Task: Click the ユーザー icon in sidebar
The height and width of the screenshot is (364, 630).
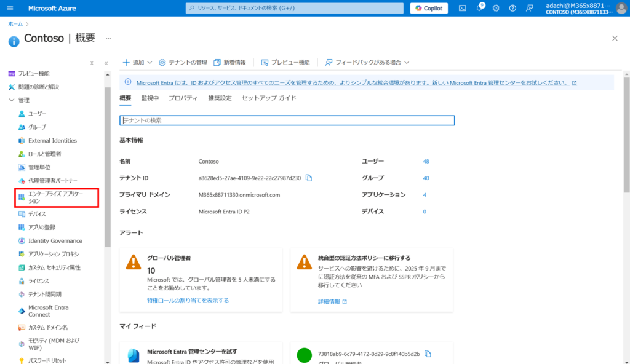Action: click(x=22, y=114)
